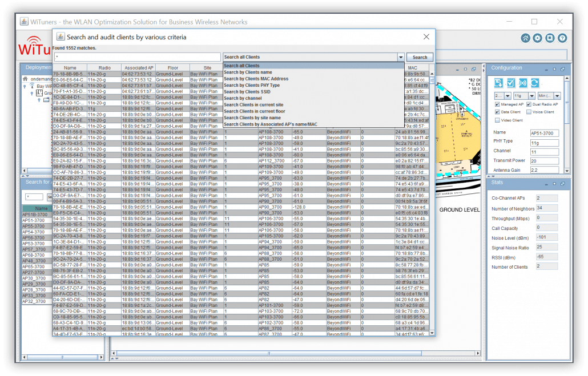Click scroll-down arrow of client table scrollbar
The width and height of the screenshot is (588, 376).
(432, 333)
